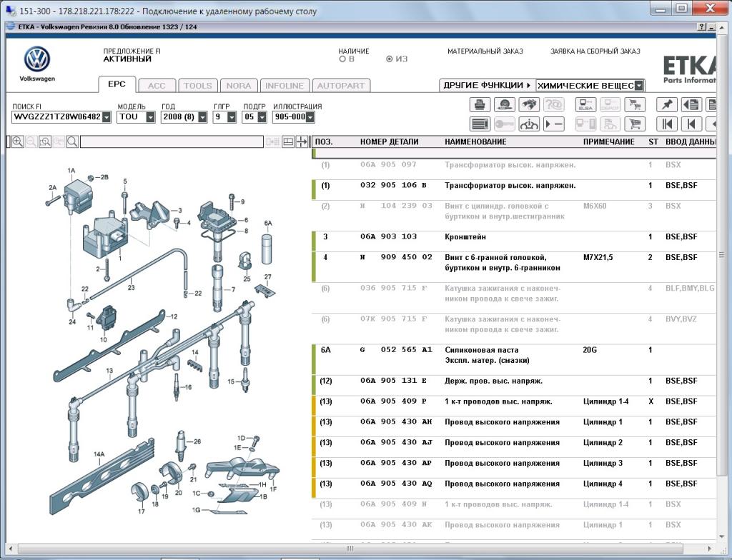Image resolution: width=732 pixels, height=560 pixels.
Task: Click the expand panel arrow icon
Action: (302, 141)
